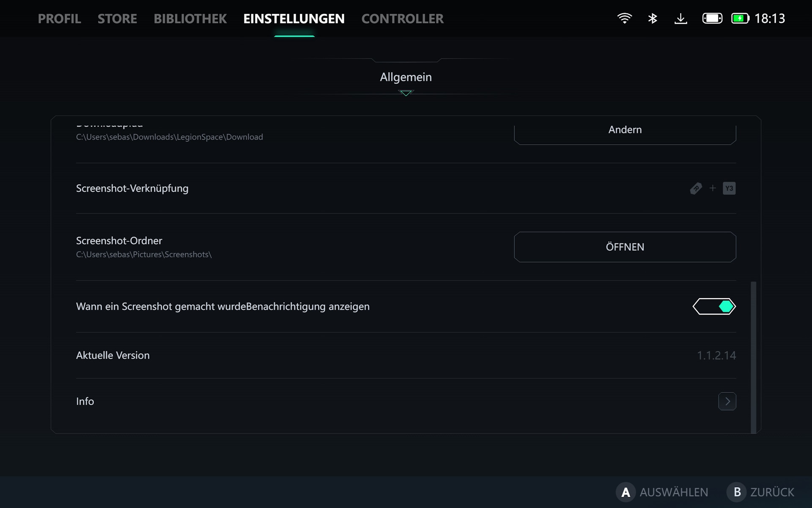Go to the Controller tab
The image size is (812, 508).
point(402,19)
